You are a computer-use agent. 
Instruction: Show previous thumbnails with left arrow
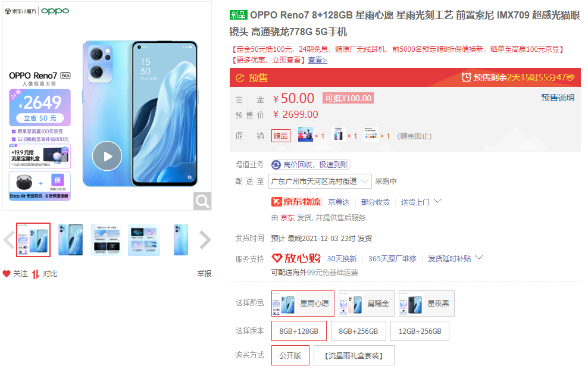pos(9,240)
